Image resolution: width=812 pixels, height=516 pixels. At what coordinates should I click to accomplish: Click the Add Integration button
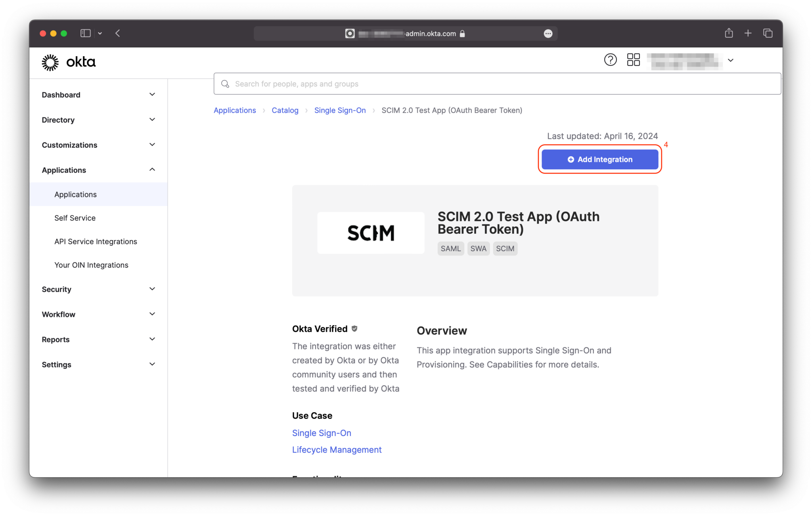(x=599, y=159)
